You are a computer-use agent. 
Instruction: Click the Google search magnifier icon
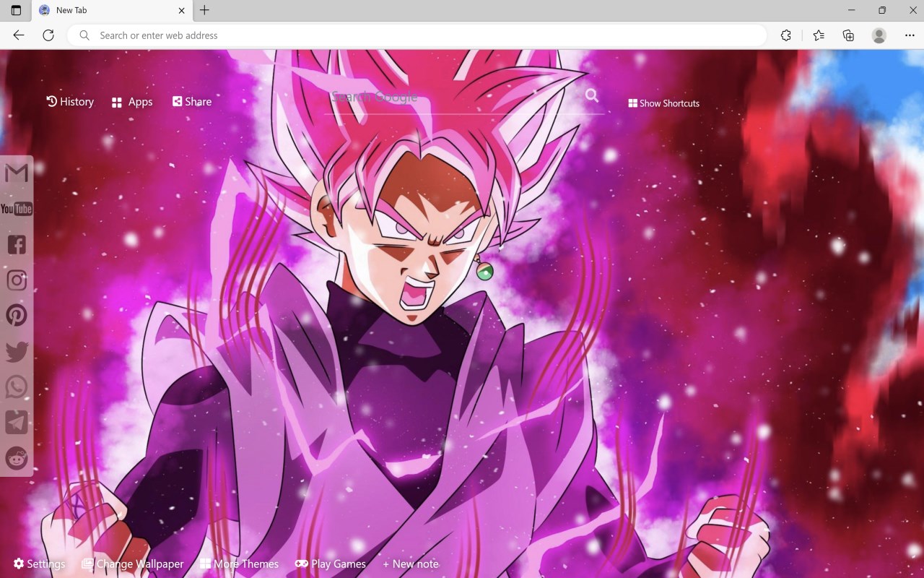(592, 95)
